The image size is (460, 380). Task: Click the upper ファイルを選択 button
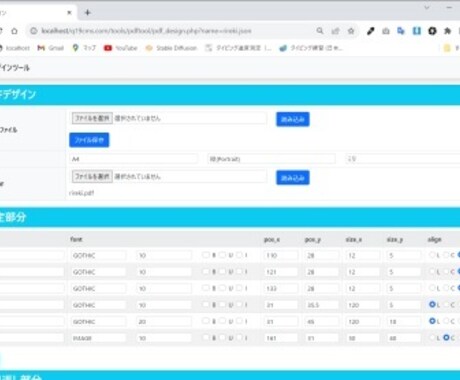coord(92,118)
